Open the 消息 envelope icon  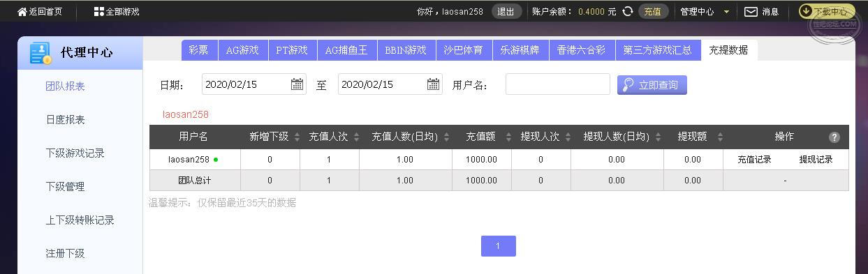tap(751, 12)
